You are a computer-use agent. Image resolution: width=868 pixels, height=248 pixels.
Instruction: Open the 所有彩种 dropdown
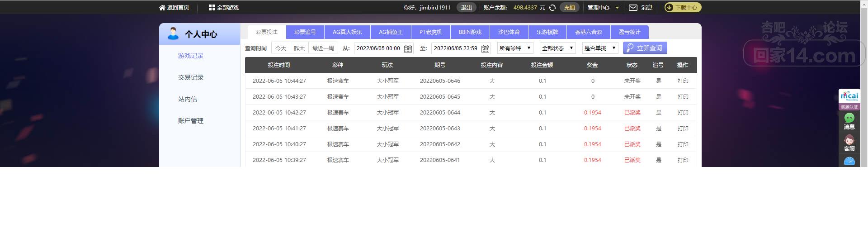(515, 48)
